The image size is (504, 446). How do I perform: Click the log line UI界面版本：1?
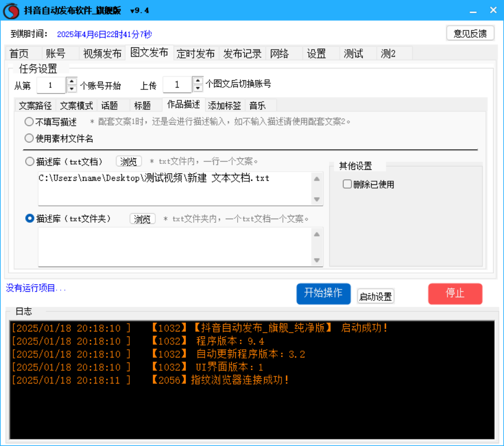[x=138, y=367]
